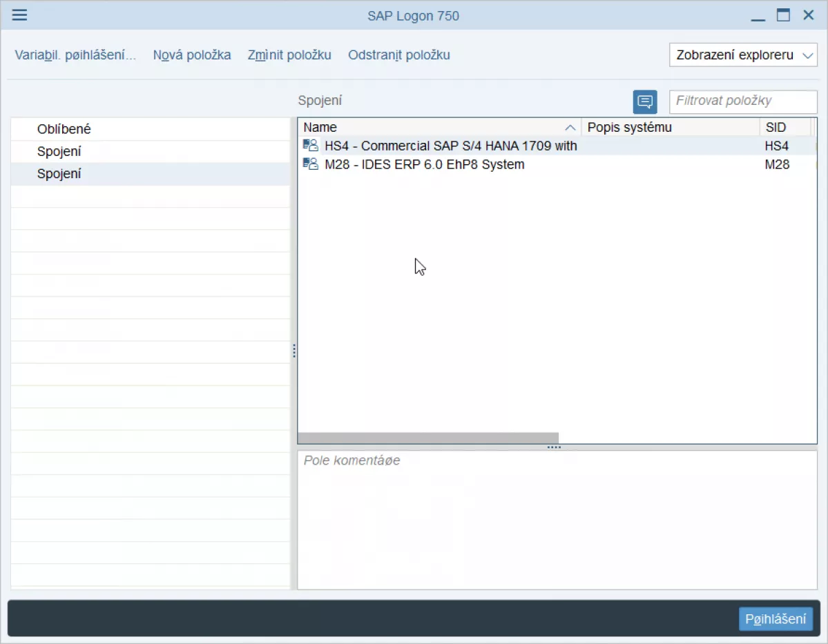Click Změnit položku button

[289, 55]
